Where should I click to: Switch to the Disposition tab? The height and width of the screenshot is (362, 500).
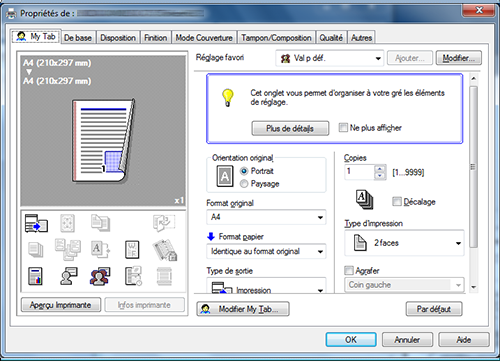tap(118, 38)
